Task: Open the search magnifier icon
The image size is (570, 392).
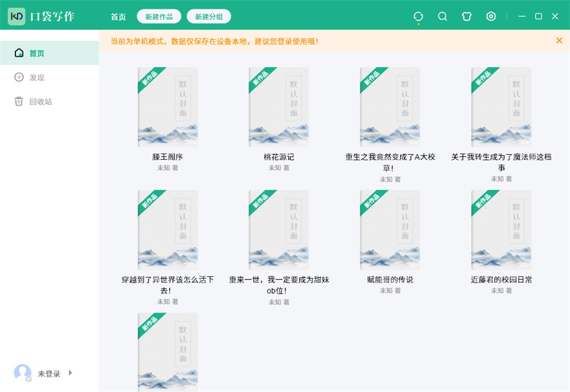Action: pyautogui.click(x=442, y=17)
